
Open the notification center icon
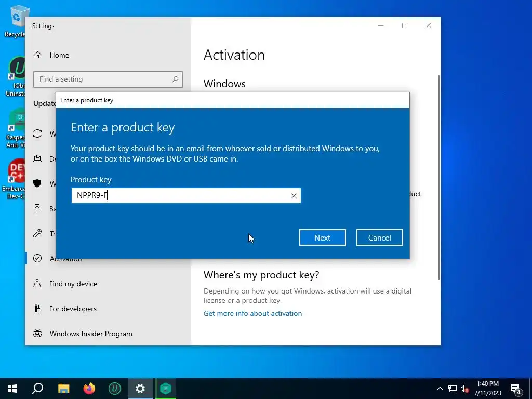pos(516,389)
